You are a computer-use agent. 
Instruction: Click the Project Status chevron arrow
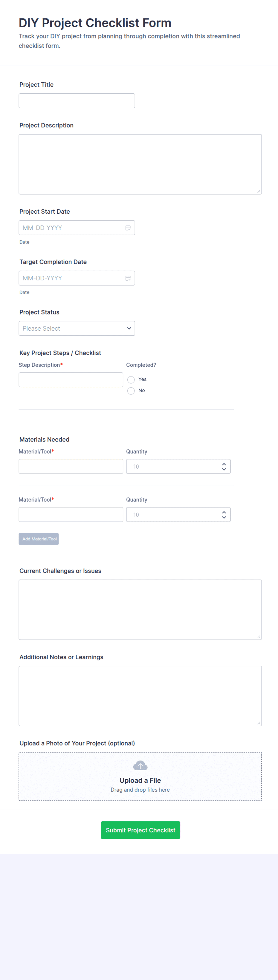129,328
